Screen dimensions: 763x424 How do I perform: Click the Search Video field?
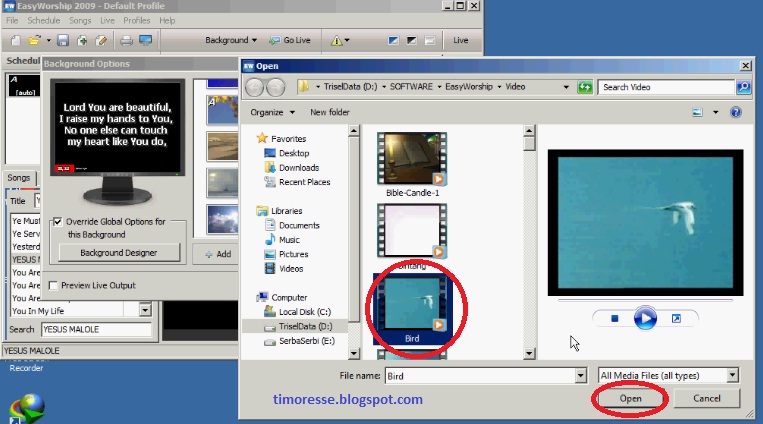point(666,87)
